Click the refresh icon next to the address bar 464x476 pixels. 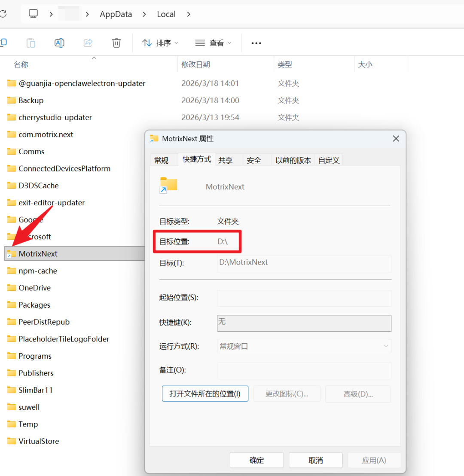(4, 13)
